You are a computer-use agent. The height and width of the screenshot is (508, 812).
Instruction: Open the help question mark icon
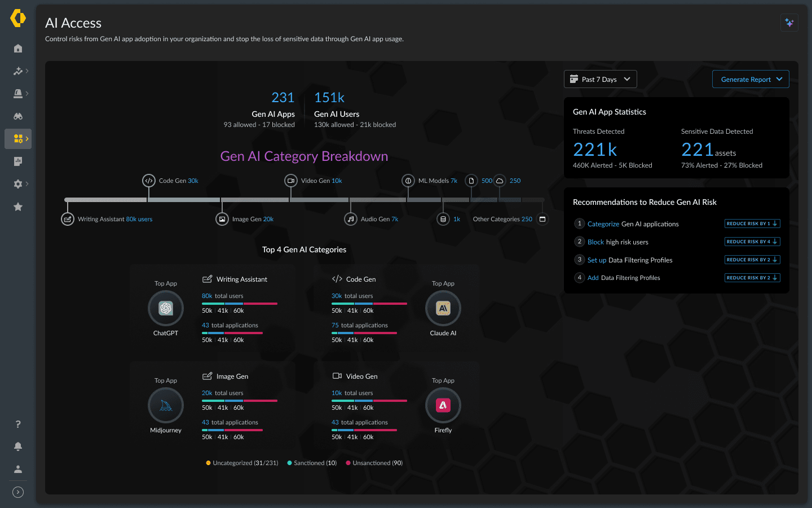pyautogui.click(x=18, y=424)
